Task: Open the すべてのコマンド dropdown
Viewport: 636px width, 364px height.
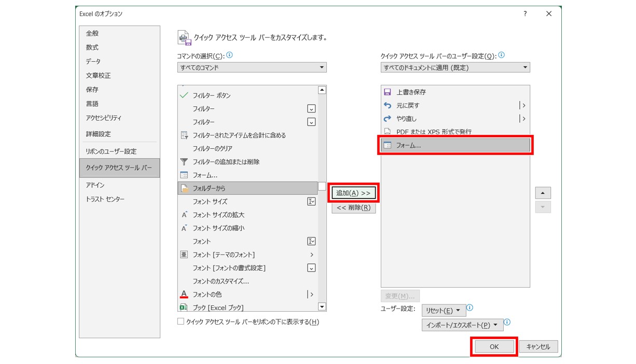Action: pyautogui.click(x=252, y=67)
